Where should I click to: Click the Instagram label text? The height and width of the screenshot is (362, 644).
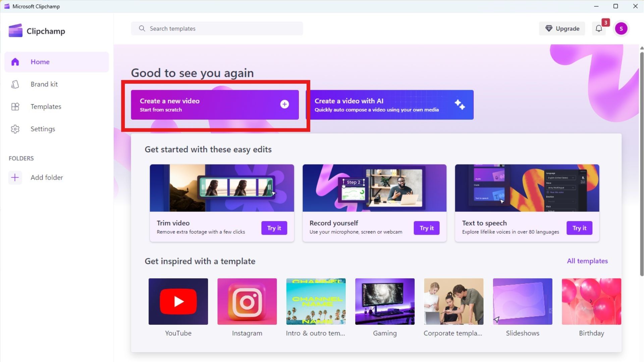coord(247,333)
